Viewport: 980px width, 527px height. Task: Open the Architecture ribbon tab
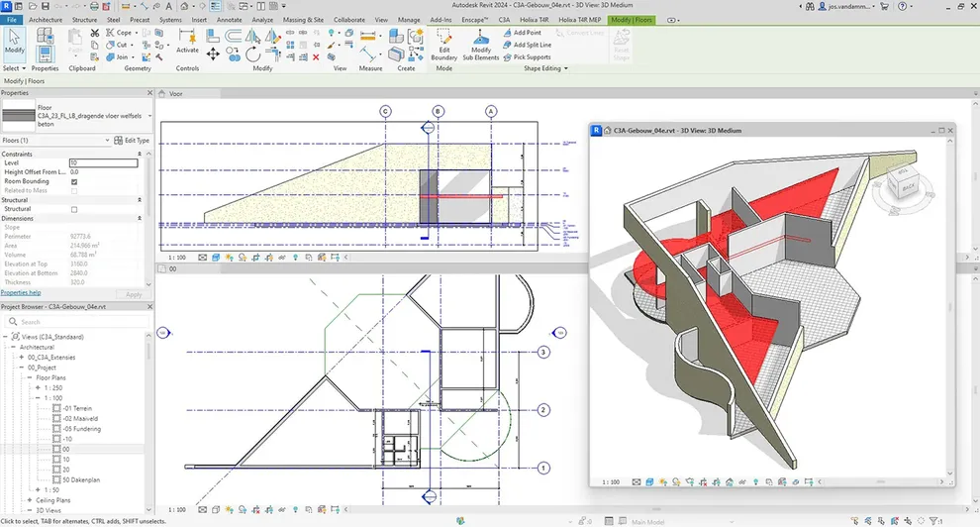[x=46, y=20]
